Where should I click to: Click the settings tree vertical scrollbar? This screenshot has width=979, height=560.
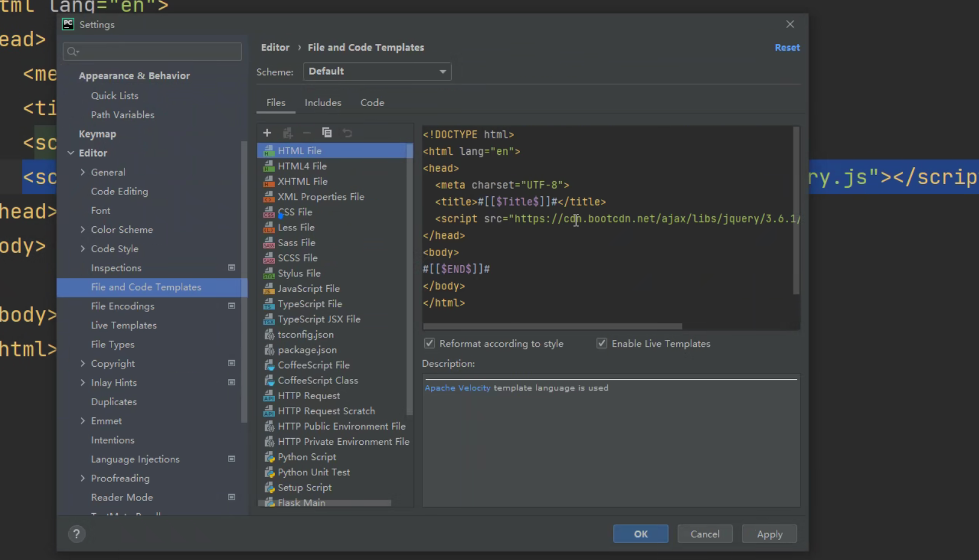click(x=244, y=282)
